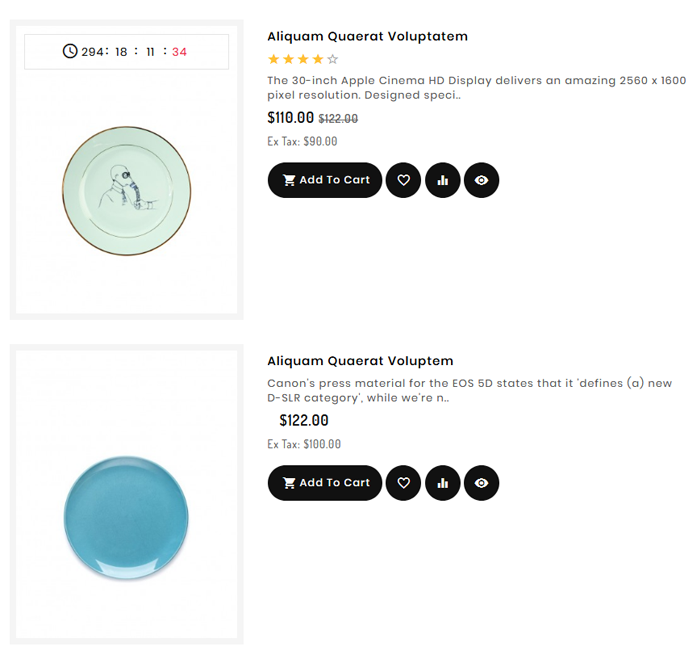Open Aliquam Quaerat Voluptem product title link
The height and width of the screenshot is (664, 700).
point(360,361)
